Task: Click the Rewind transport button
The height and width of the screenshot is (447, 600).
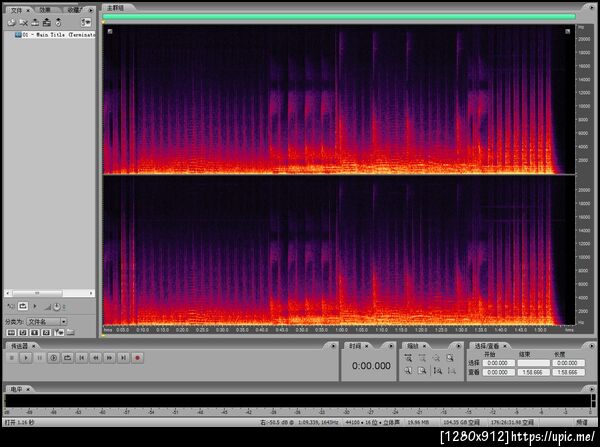Action: pyautogui.click(x=96, y=358)
